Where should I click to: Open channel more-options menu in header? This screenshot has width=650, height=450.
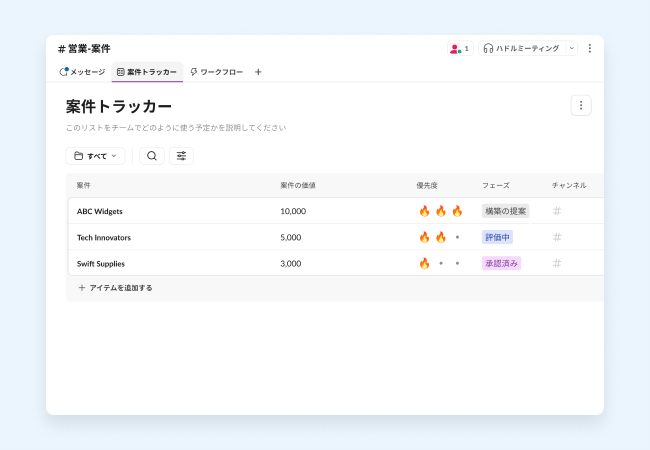(x=589, y=48)
